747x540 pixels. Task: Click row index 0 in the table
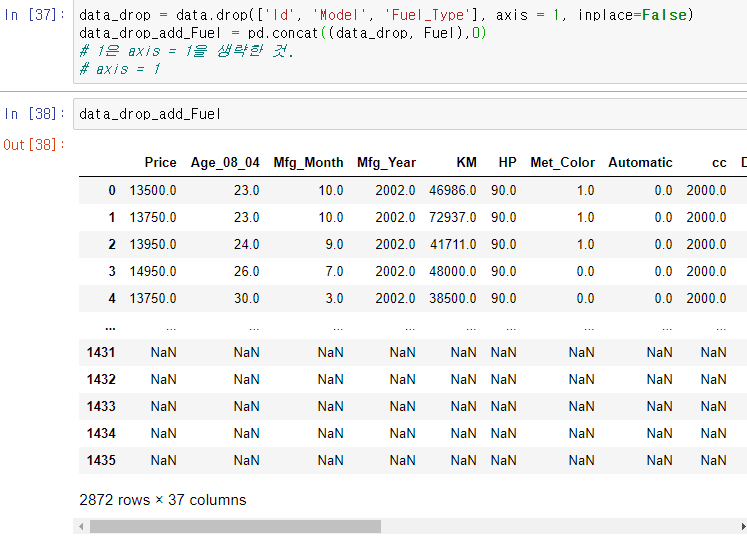tap(112, 191)
